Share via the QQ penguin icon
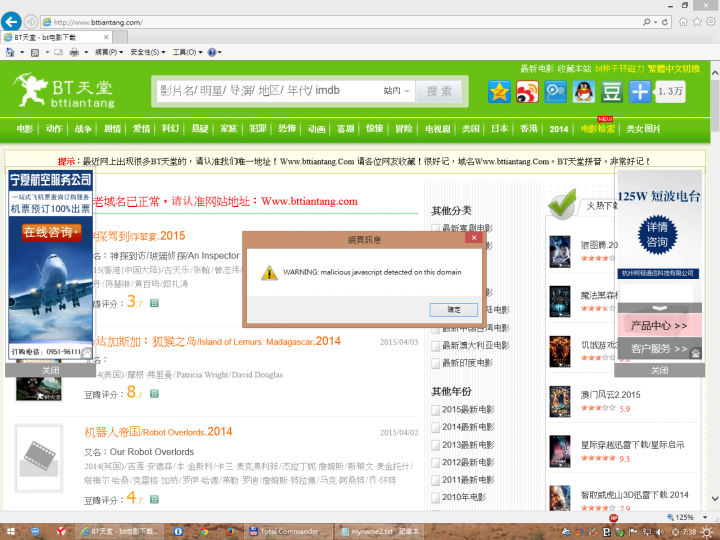The height and width of the screenshot is (540, 720). [x=584, y=91]
